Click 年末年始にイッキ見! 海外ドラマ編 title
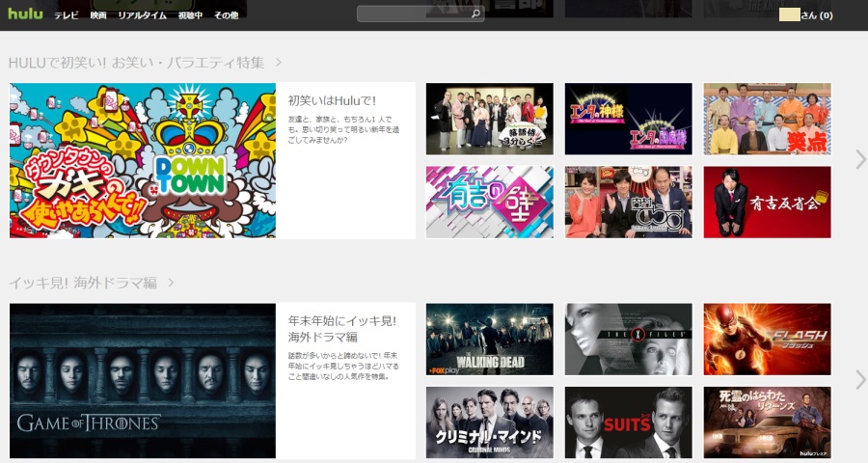This screenshot has width=868, height=463. tap(342, 328)
